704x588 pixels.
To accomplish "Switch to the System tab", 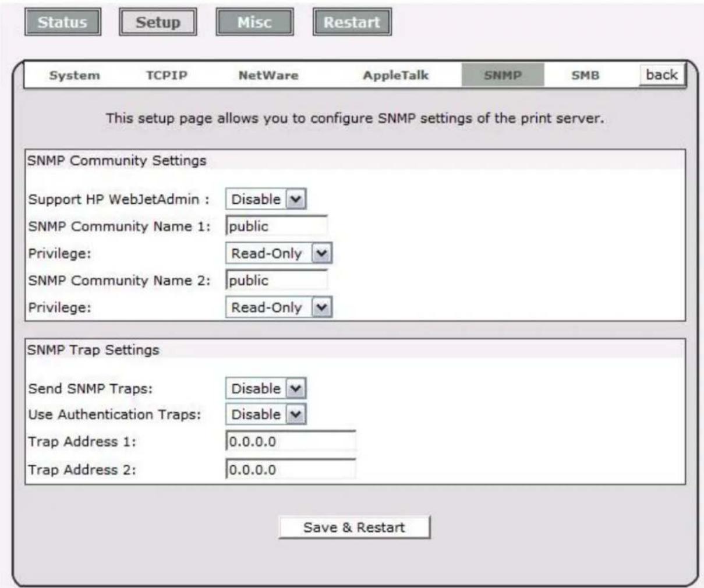I will [75, 76].
